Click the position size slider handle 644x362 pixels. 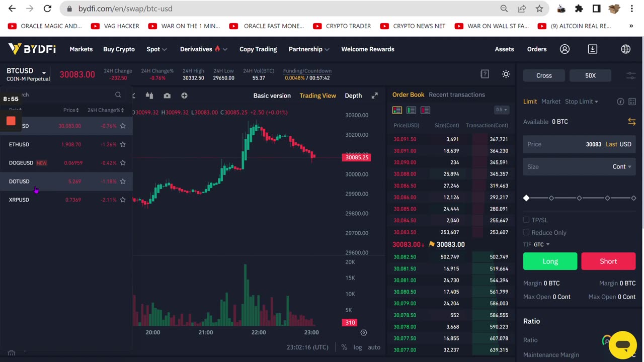pyautogui.click(x=526, y=198)
